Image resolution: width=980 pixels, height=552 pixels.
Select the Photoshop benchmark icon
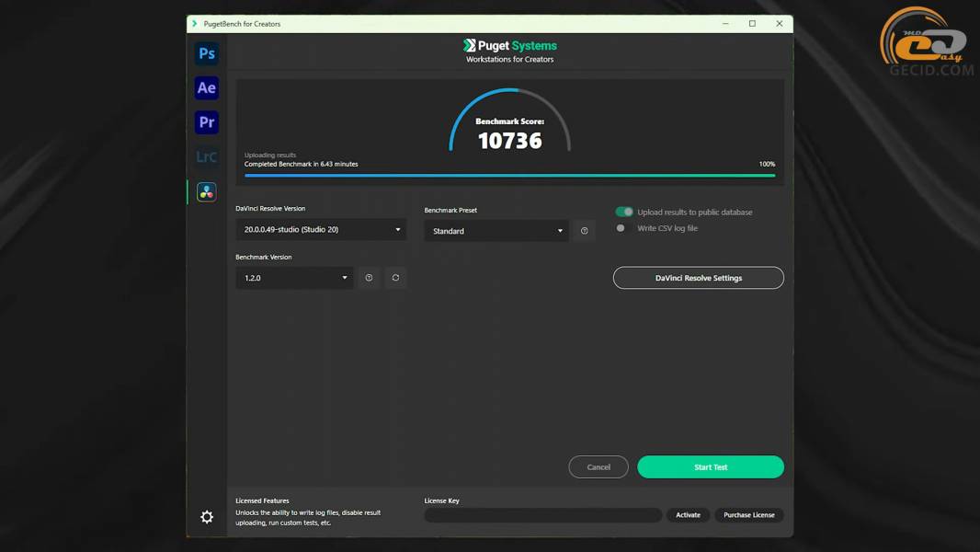[x=207, y=53]
